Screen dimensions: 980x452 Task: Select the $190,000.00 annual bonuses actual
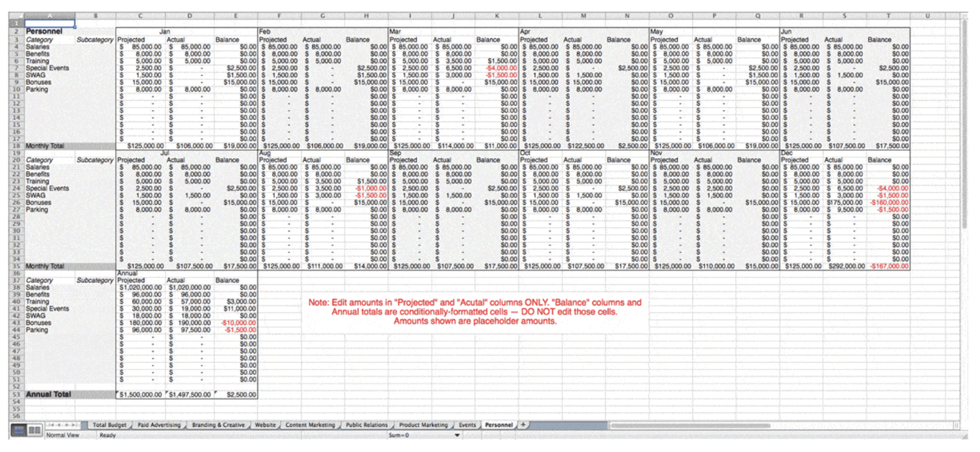pos(190,323)
